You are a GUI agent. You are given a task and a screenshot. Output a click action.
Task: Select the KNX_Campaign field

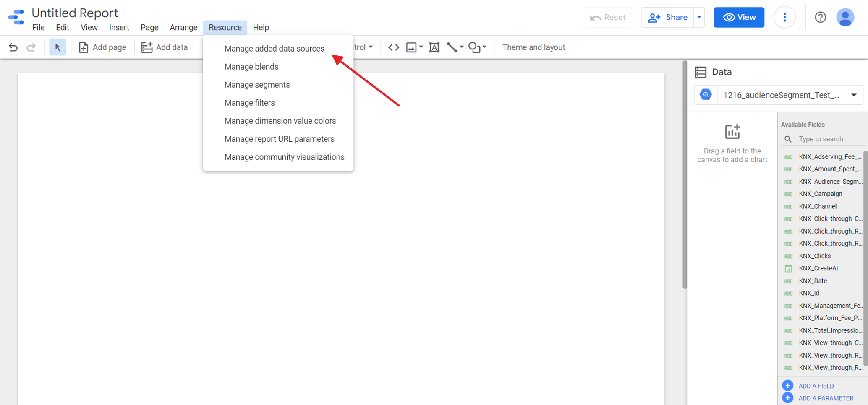(x=820, y=194)
